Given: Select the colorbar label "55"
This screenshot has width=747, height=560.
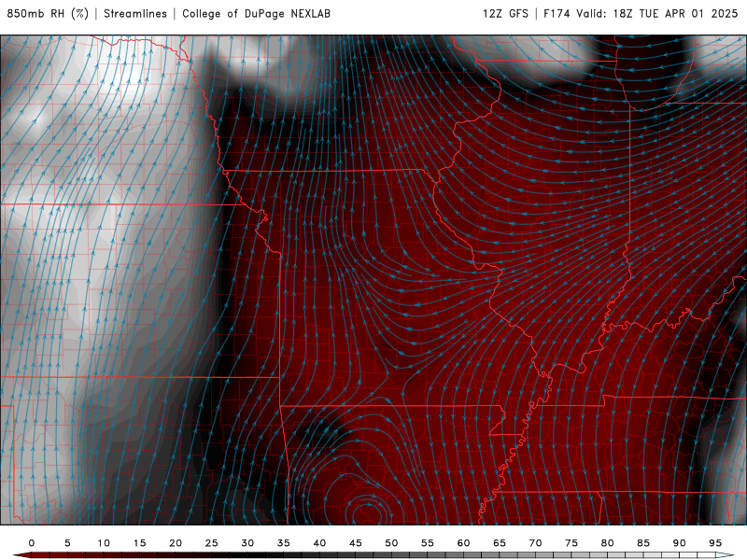Looking at the screenshot, I should [428, 543].
